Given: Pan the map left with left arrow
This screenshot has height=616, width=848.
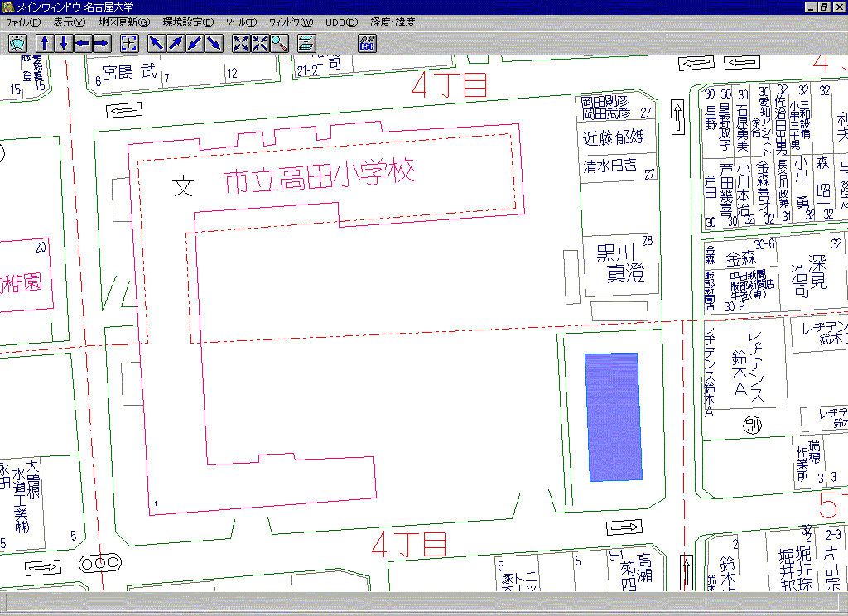Looking at the screenshot, I should [83, 43].
